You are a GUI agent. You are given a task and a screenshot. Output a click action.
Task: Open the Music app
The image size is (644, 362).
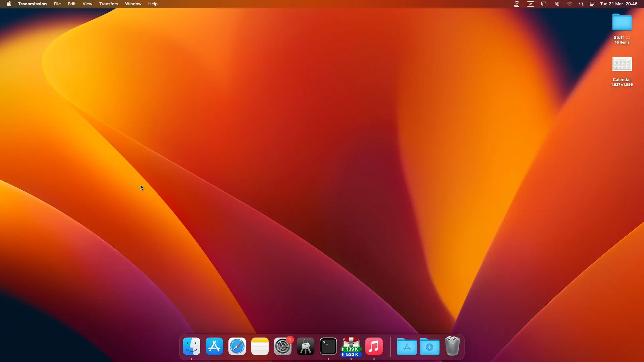pyautogui.click(x=374, y=347)
